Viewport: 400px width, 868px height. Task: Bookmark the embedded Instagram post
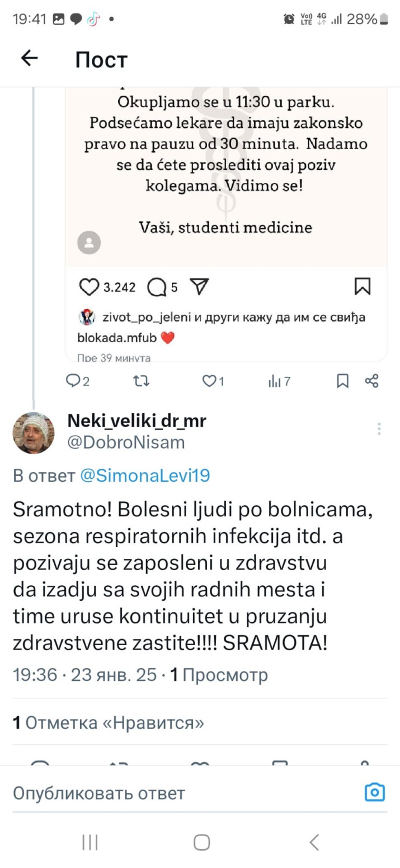pos(363,286)
